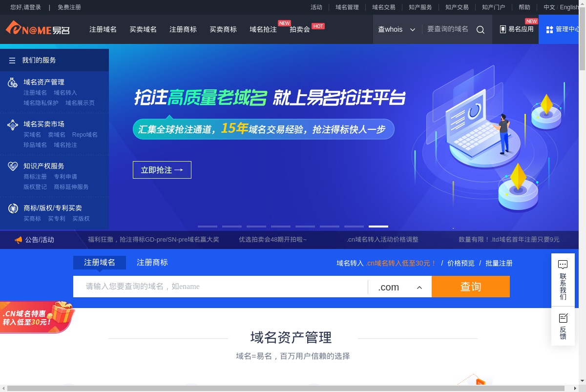Open 注册商标 in the main navigation

(x=183, y=29)
